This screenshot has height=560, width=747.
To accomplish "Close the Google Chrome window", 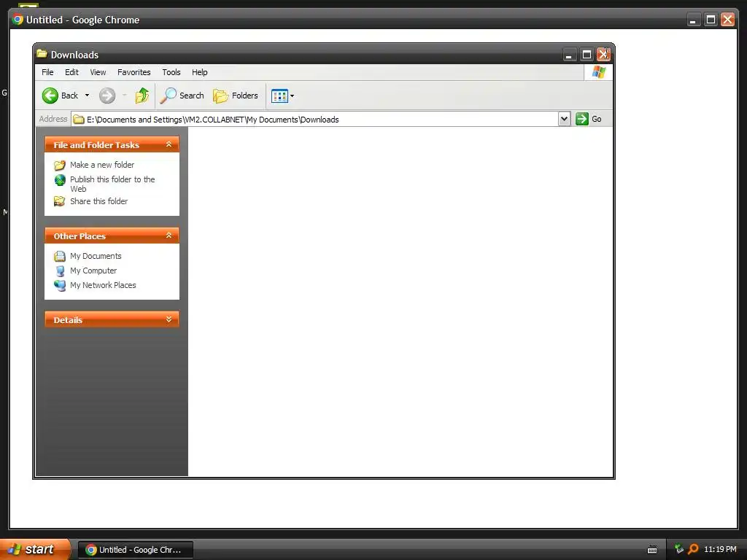I will [728, 20].
